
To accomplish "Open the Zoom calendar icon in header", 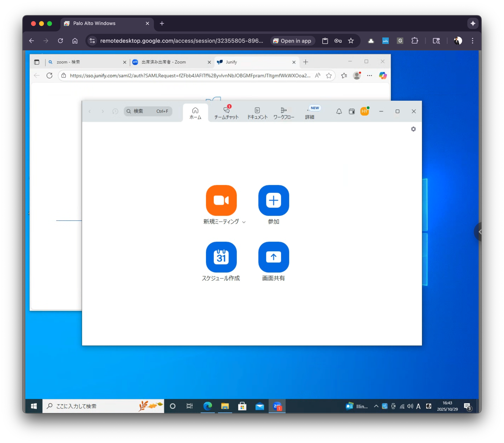I will (352, 111).
